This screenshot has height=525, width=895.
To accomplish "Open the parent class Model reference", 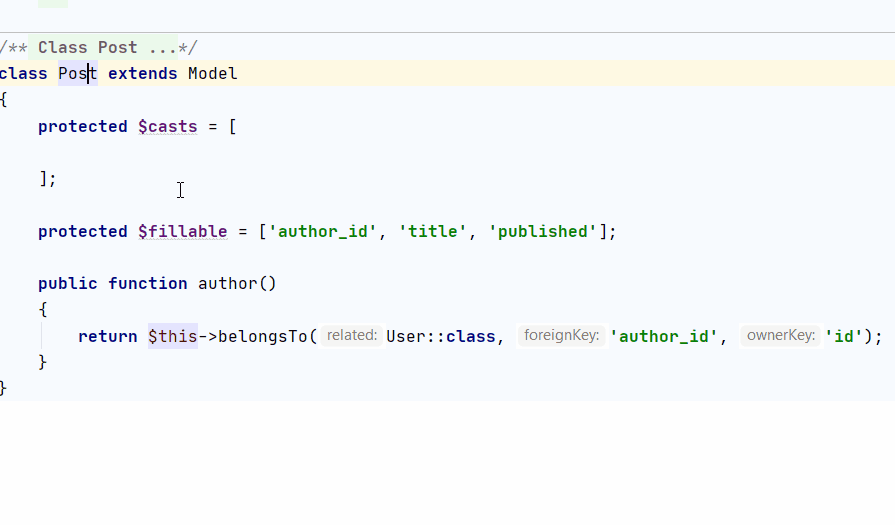I will 212,74.
